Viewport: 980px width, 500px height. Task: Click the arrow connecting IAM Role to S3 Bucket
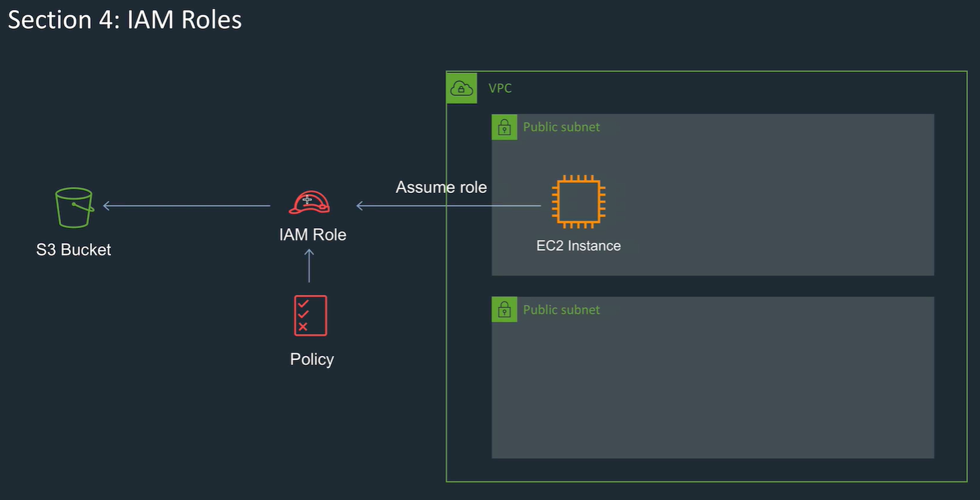click(188, 205)
